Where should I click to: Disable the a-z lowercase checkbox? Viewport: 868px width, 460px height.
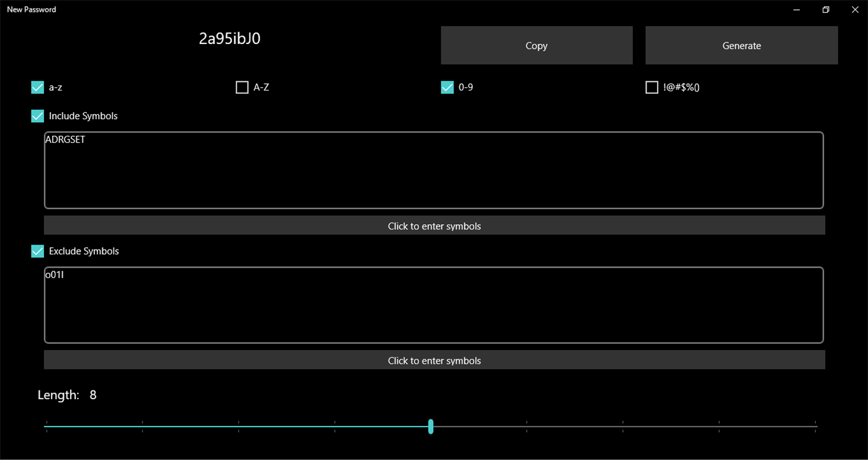coord(37,87)
